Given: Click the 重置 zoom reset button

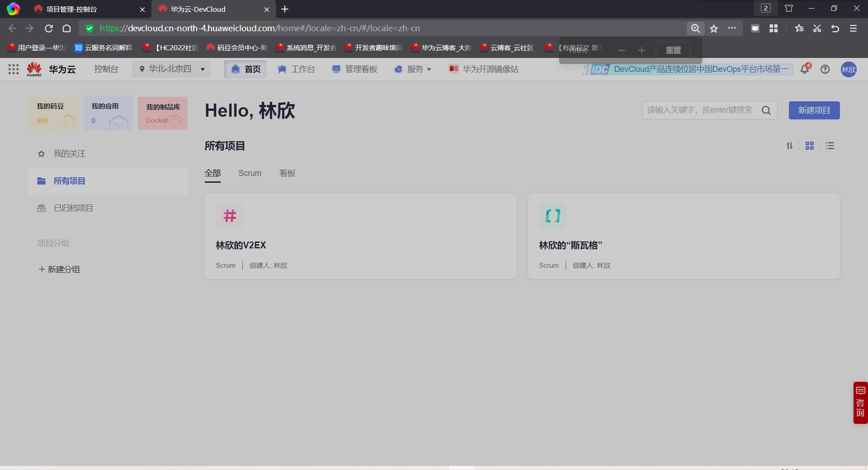Looking at the screenshot, I should point(673,50).
